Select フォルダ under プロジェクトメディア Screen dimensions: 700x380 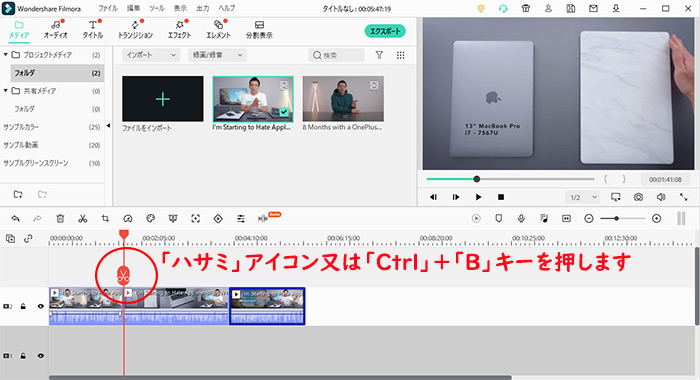point(57,73)
